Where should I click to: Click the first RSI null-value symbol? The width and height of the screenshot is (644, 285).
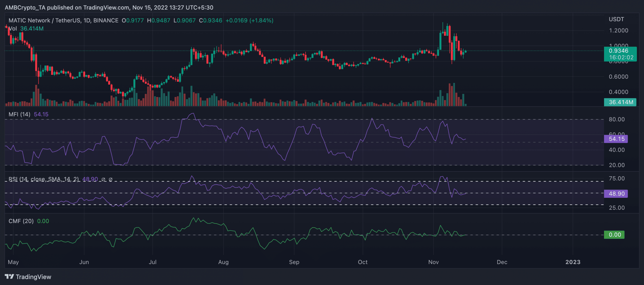(103, 179)
